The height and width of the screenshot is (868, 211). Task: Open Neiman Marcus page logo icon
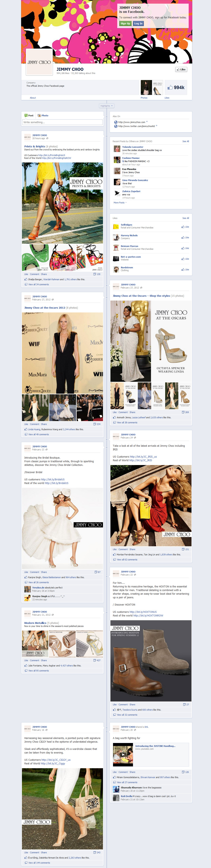point(116,248)
